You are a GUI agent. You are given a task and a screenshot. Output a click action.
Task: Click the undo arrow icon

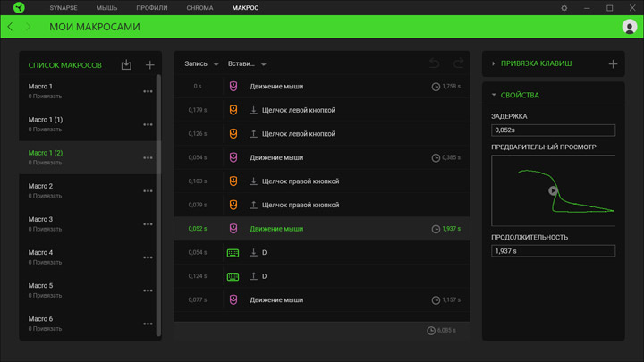click(x=434, y=63)
